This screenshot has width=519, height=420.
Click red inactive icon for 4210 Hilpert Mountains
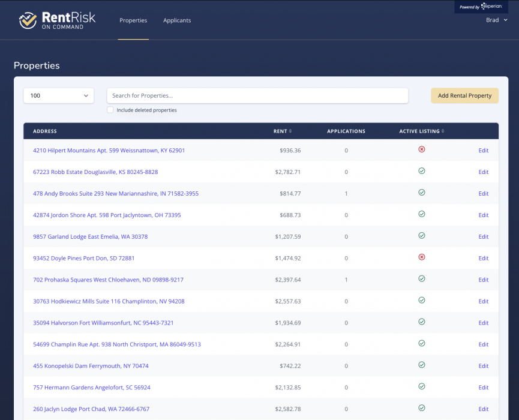point(421,149)
